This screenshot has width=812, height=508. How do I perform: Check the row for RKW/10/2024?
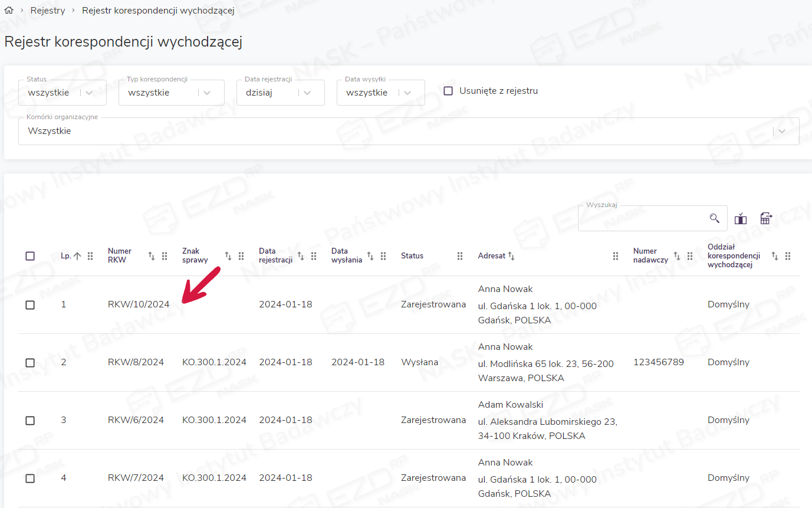[x=30, y=305]
